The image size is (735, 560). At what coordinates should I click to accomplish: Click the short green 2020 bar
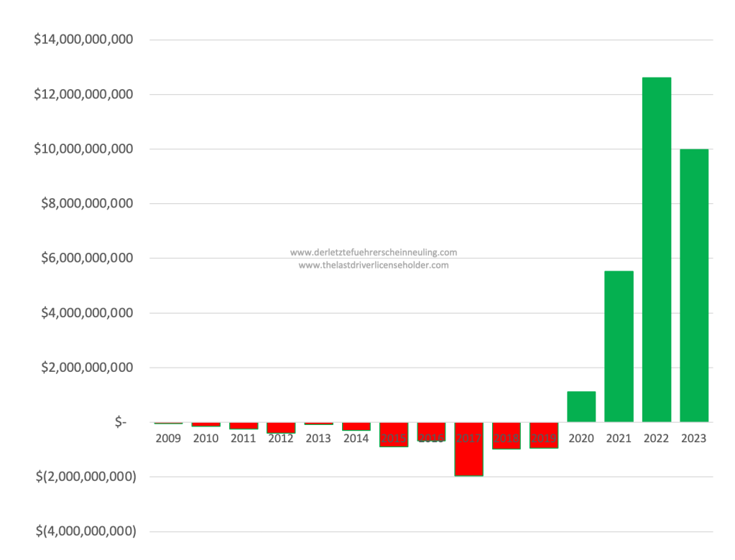coord(581,407)
